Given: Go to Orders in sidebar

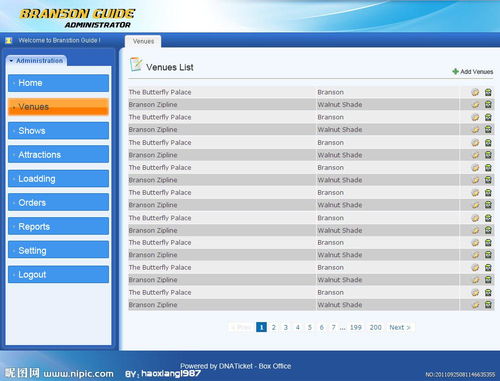Looking at the screenshot, I should click(x=58, y=202).
